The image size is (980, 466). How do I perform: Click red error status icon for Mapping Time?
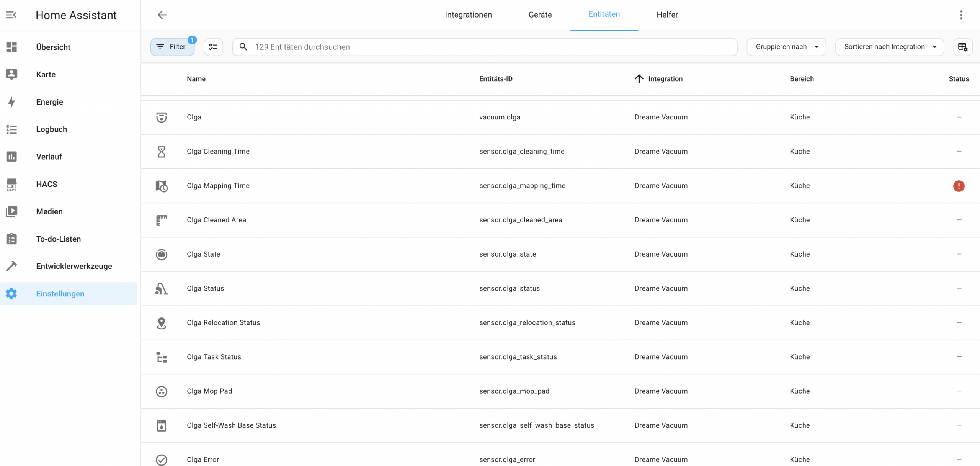[x=959, y=186]
